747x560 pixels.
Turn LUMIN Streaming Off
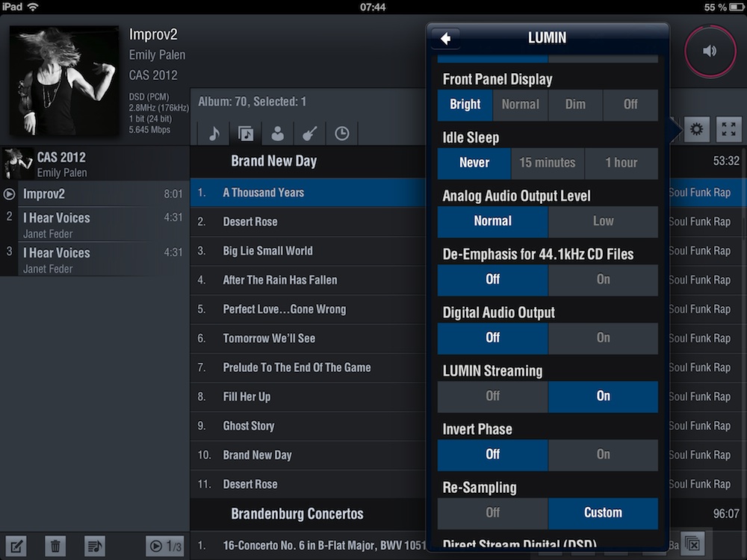(492, 396)
